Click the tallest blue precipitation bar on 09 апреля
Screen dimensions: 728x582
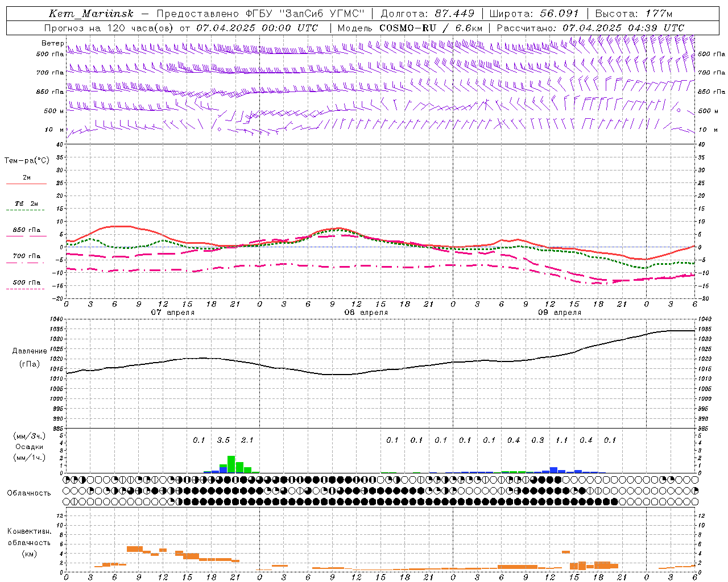[x=553, y=470]
